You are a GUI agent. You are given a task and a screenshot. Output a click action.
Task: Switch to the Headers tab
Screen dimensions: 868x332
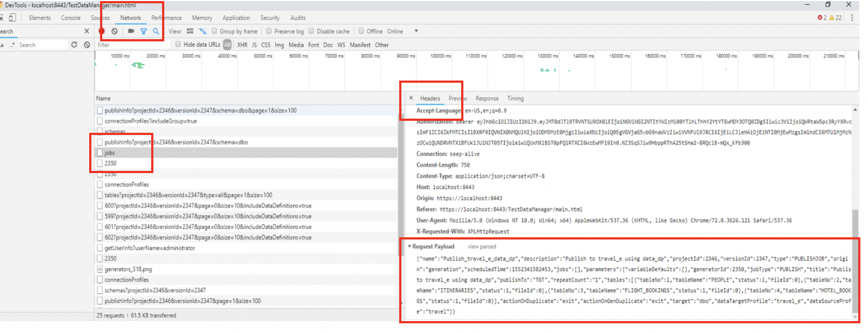coord(430,99)
